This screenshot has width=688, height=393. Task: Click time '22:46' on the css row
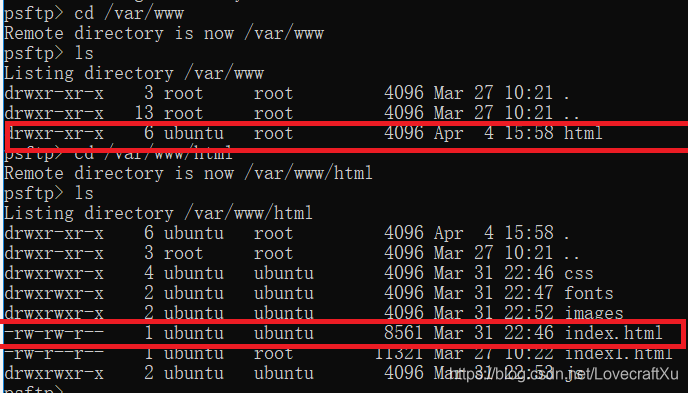click(529, 273)
